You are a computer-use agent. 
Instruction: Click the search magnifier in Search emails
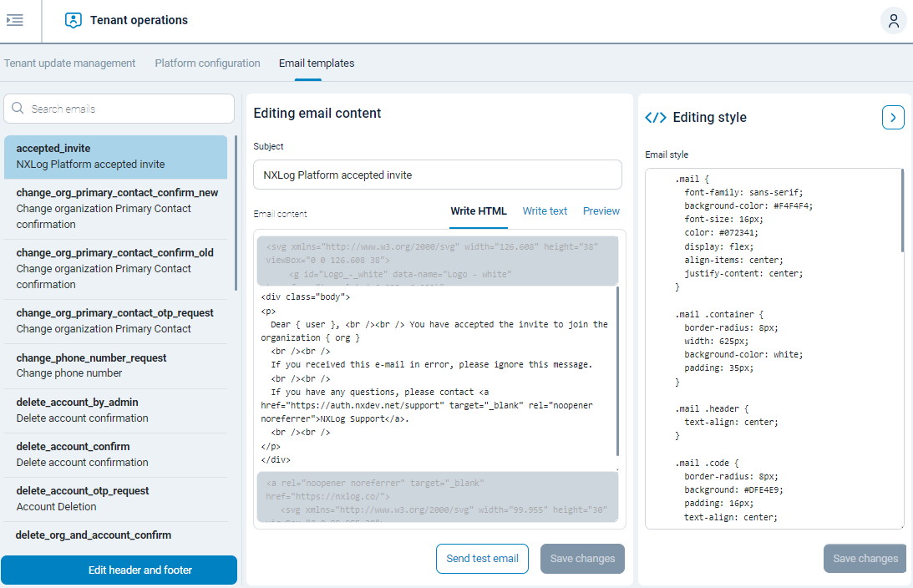coord(18,109)
